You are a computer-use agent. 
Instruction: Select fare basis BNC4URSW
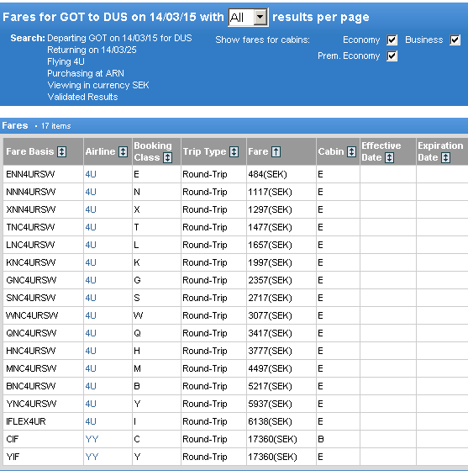30,386
